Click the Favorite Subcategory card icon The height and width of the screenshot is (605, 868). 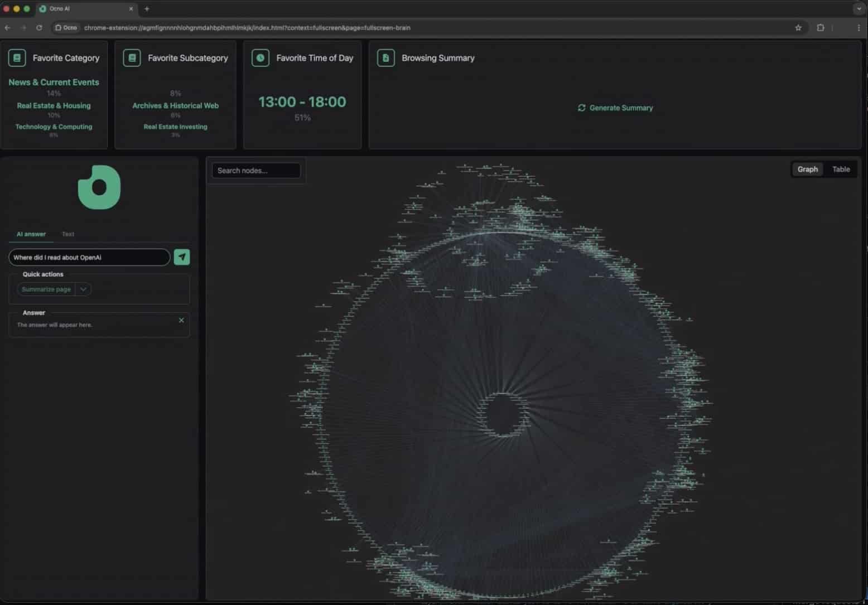click(x=132, y=58)
